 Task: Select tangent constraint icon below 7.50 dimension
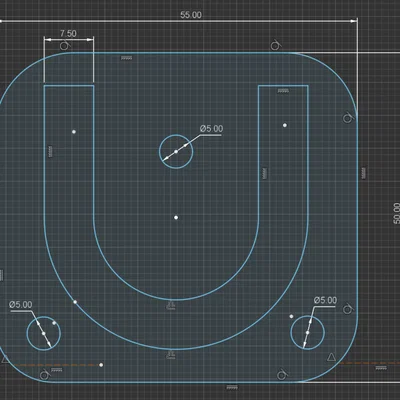click(65, 45)
